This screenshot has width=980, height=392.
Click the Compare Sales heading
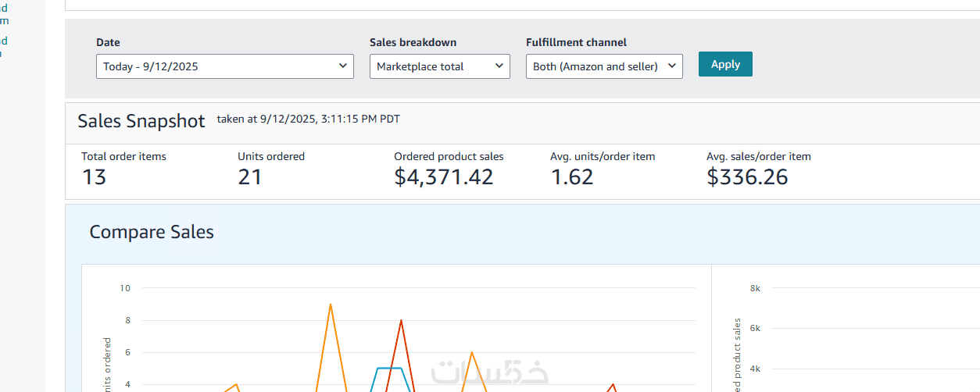click(152, 232)
